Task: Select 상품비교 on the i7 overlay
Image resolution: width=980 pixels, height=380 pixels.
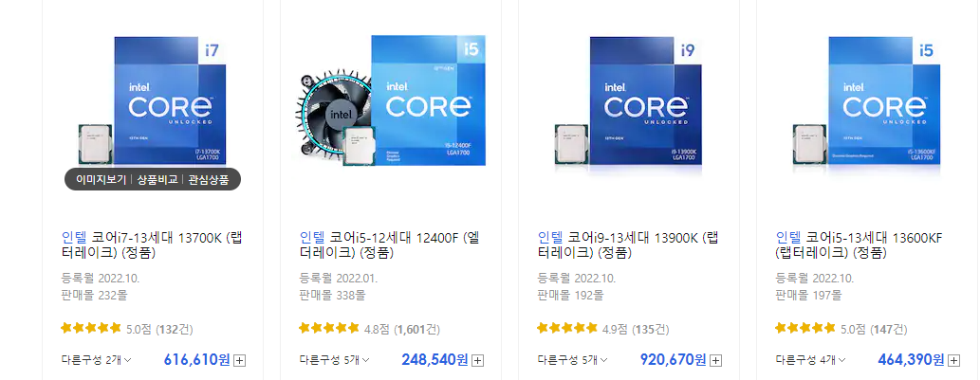Action: (x=157, y=180)
